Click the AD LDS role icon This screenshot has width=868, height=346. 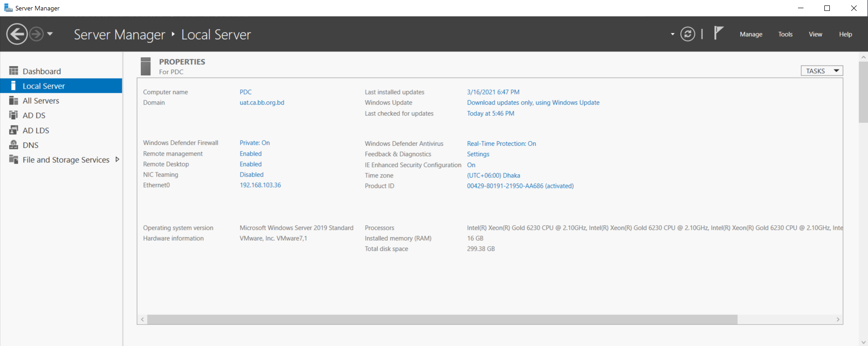coord(14,130)
